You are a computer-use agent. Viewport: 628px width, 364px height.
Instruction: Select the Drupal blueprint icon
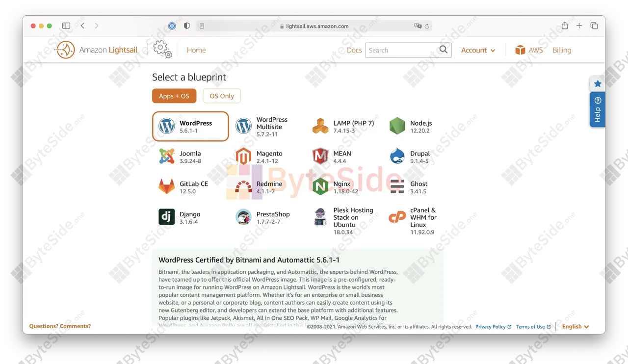click(x=397, y=156)
